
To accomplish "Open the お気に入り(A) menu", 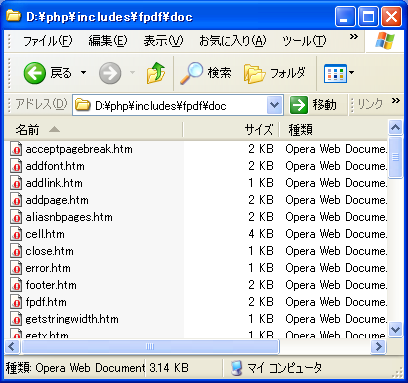I will point(233,41).
